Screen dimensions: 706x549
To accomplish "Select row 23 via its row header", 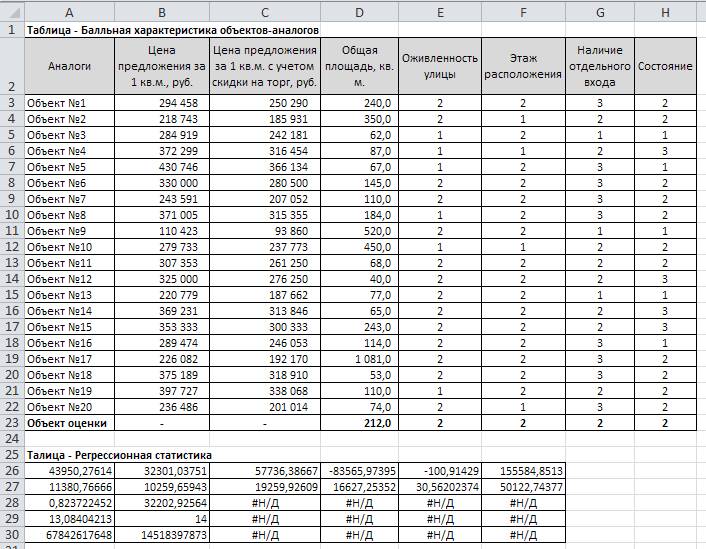I will (x=11, y=423).
